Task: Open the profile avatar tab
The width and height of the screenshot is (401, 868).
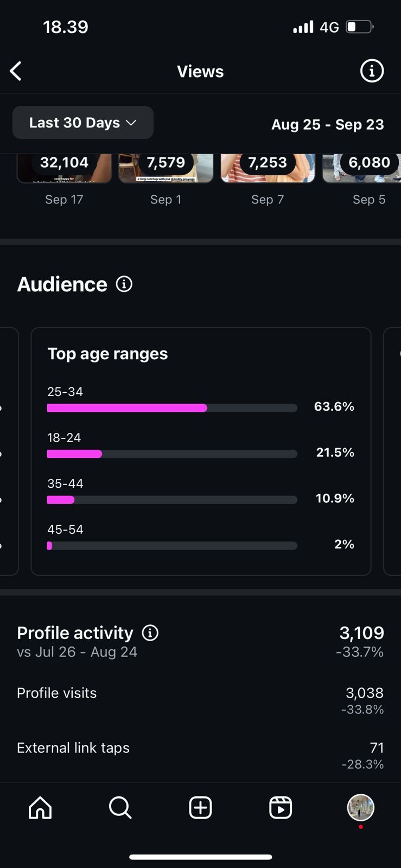Action: [360, 807]
